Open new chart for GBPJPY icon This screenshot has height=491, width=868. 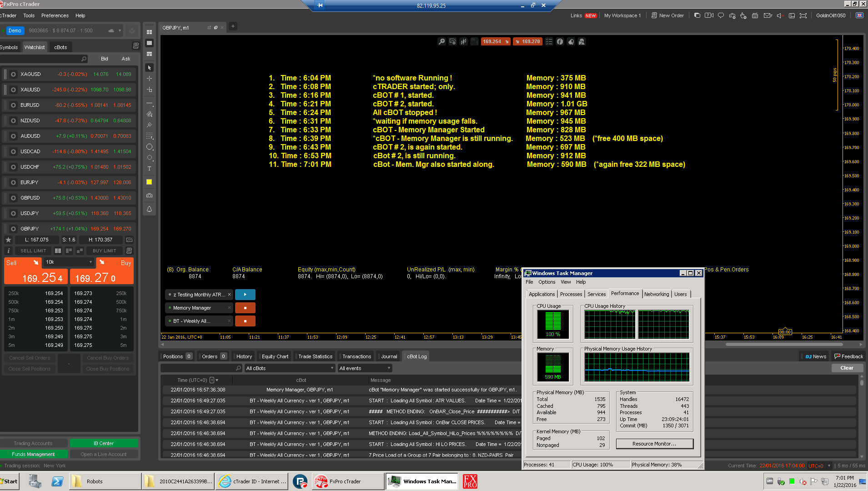point(130,240)
